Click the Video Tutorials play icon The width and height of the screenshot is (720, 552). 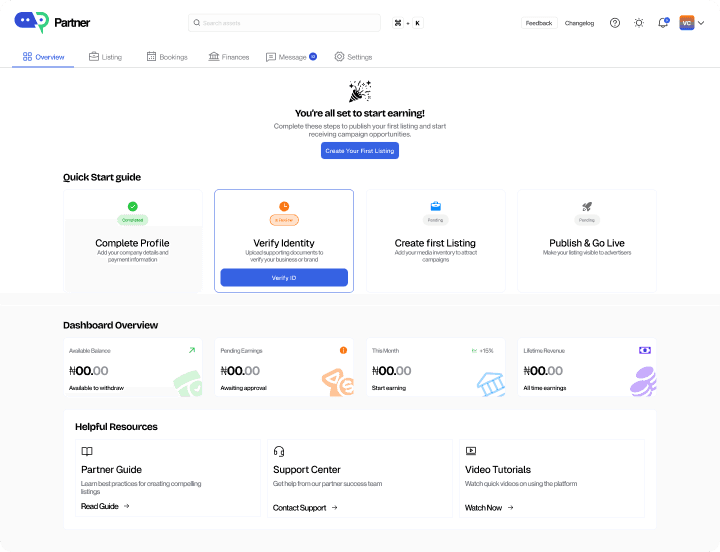(471, 451)
